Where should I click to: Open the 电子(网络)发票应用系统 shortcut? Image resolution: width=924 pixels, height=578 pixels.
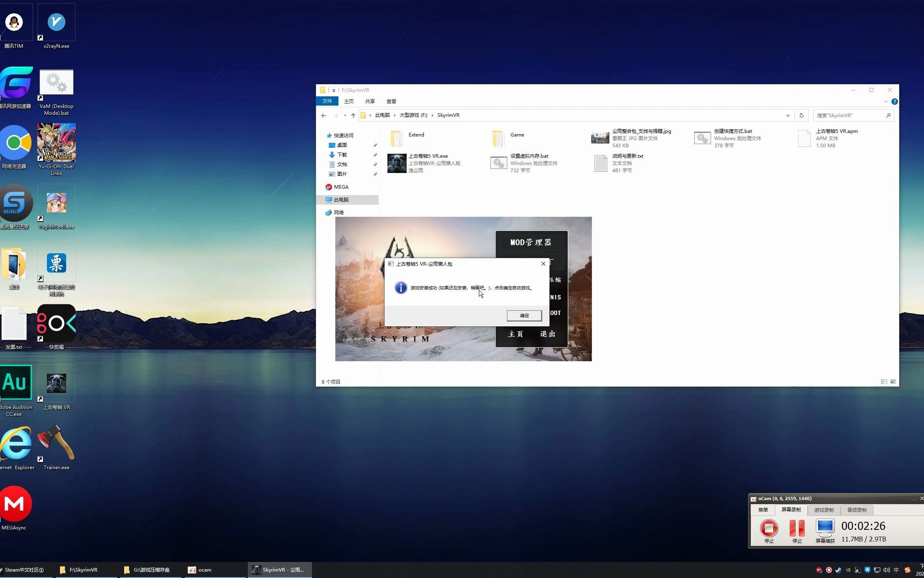(57, 270)
